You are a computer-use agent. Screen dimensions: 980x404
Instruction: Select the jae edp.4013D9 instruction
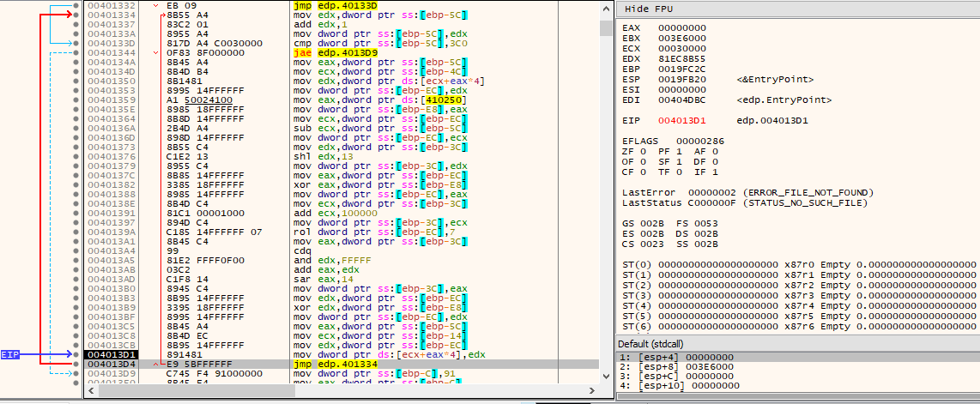point(336,52)
